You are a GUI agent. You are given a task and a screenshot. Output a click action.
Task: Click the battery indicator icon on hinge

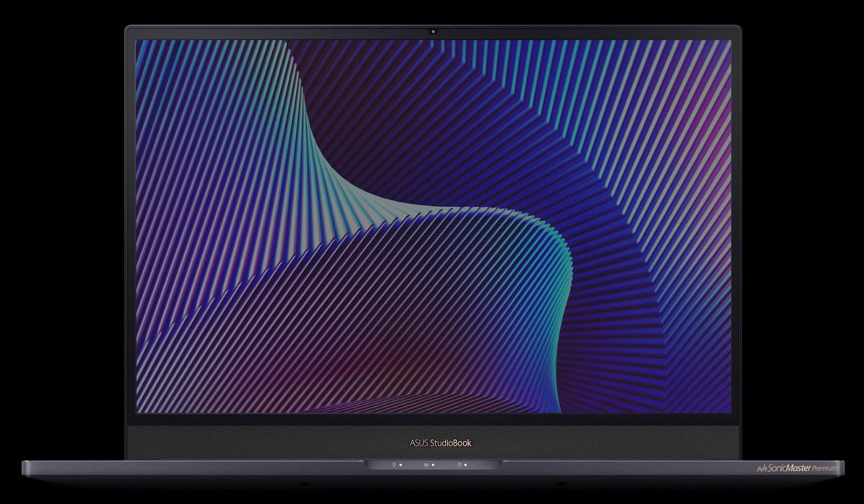(x=426, y=464)
